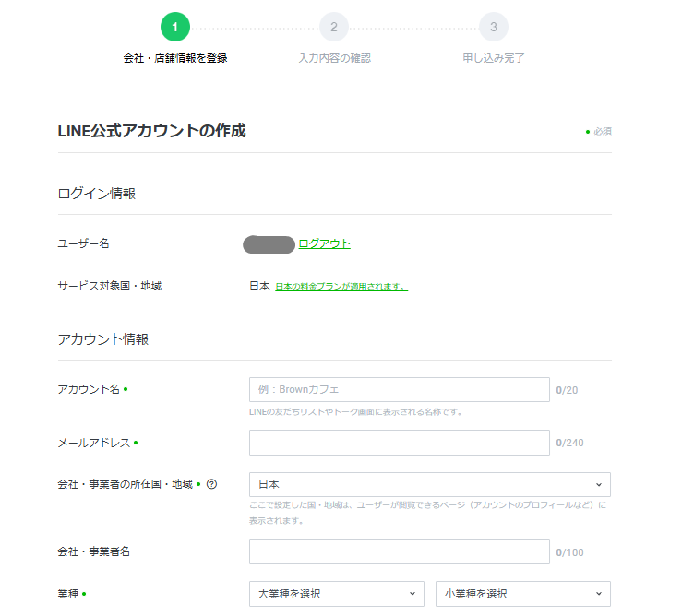Click the アカウント情報 section heading
694x616 pixels.
[103, 339]
